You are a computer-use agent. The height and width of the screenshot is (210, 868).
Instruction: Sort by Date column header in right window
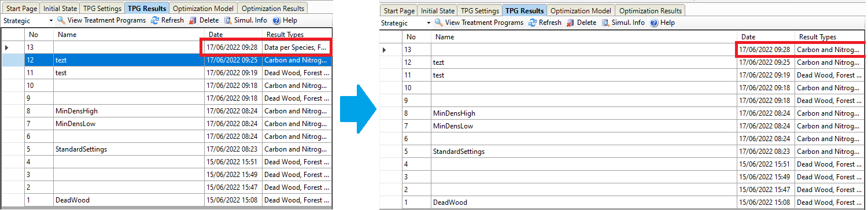coord(766,37)
